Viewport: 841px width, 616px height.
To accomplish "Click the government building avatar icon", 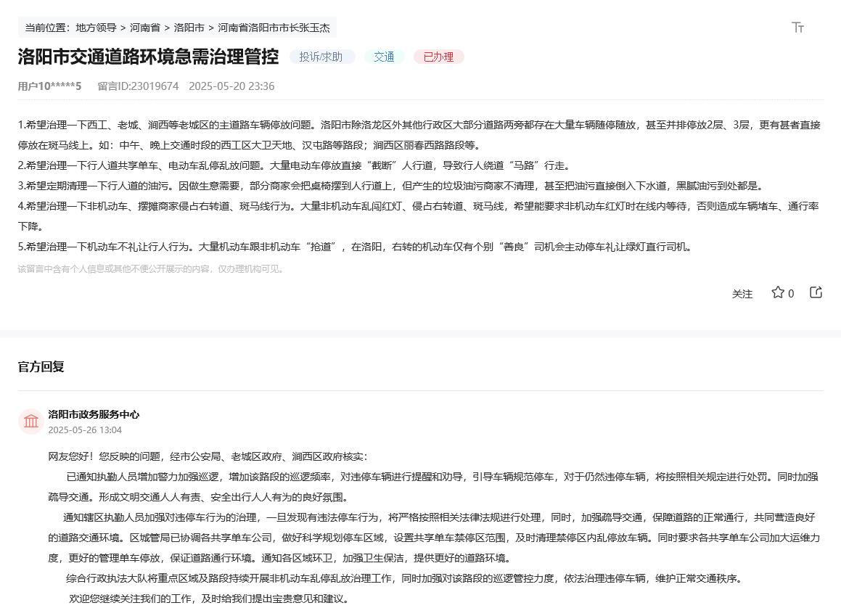I will (x=31, y=421).
